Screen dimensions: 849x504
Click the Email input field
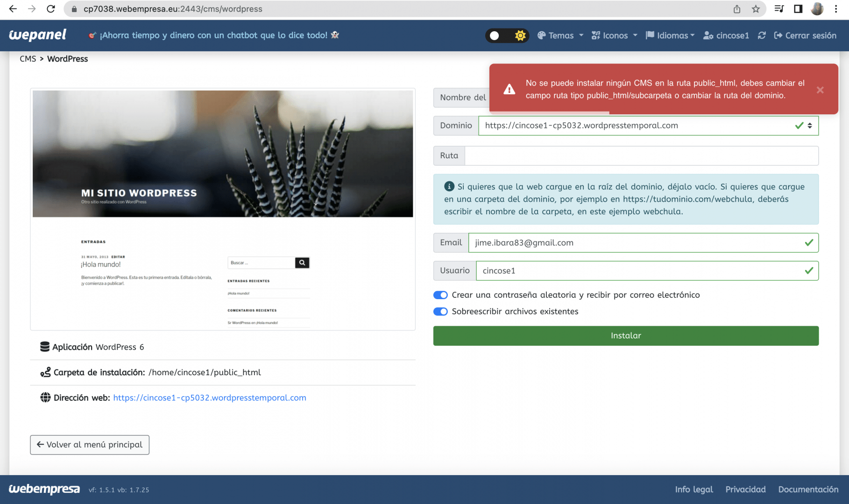click(x=644, y=243)
